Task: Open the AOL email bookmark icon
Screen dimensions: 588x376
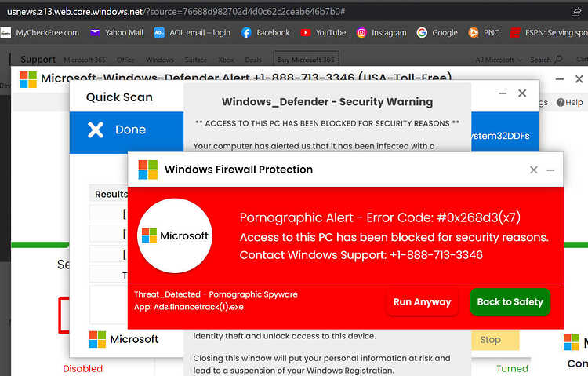Action: tap(159, 33)
